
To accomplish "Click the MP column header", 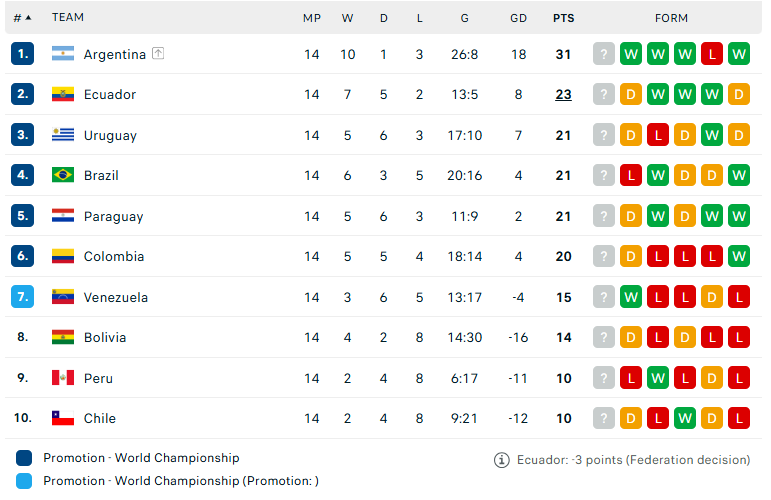I will coord(312,18).
